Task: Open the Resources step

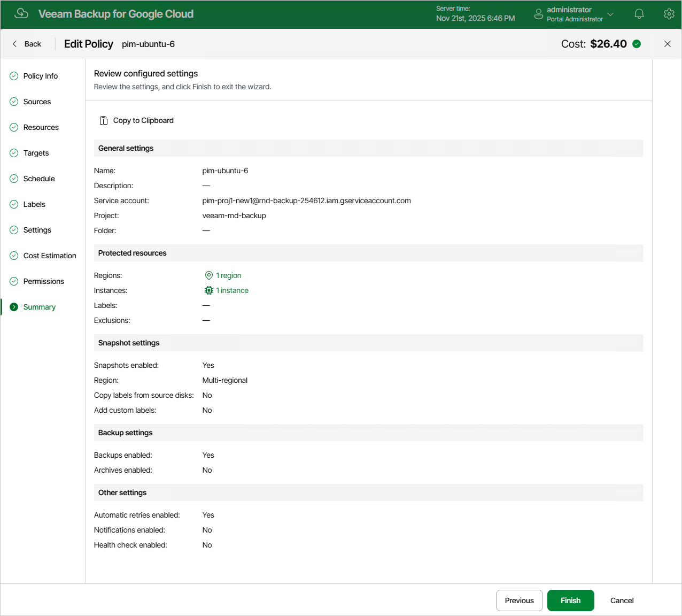Action: 41,127
